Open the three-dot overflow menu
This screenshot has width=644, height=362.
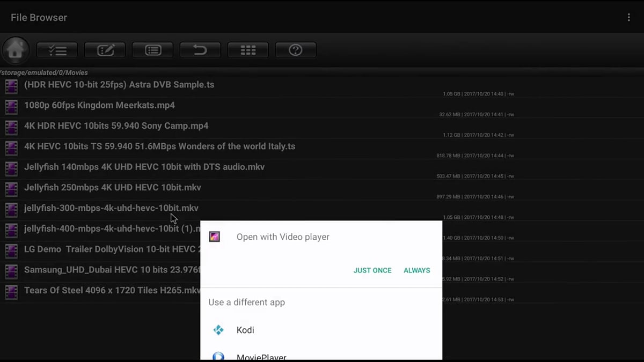click(628, 18)
